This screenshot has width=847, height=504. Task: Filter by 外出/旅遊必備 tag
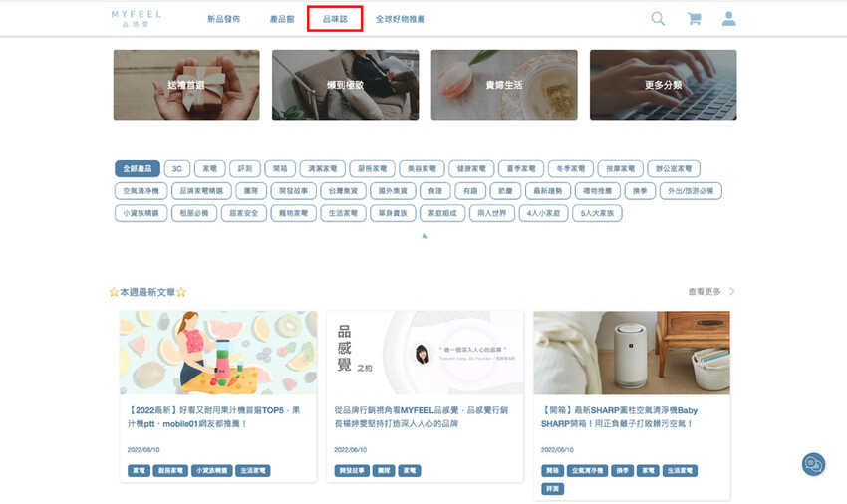691,190
